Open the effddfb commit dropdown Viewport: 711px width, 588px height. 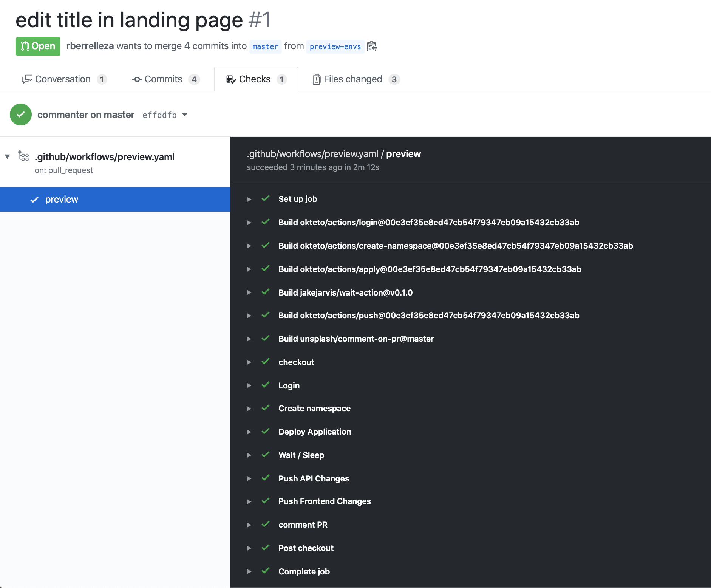185,115
